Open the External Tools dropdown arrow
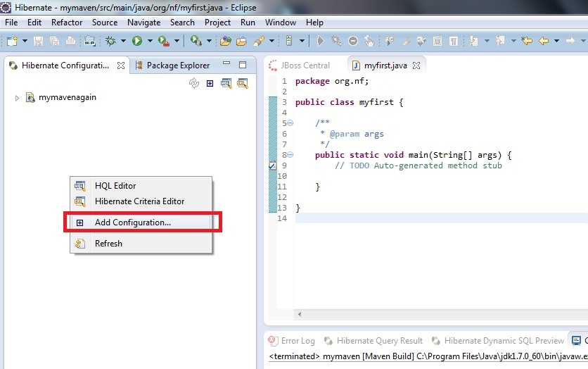588x369 pixels. (210, 41)
